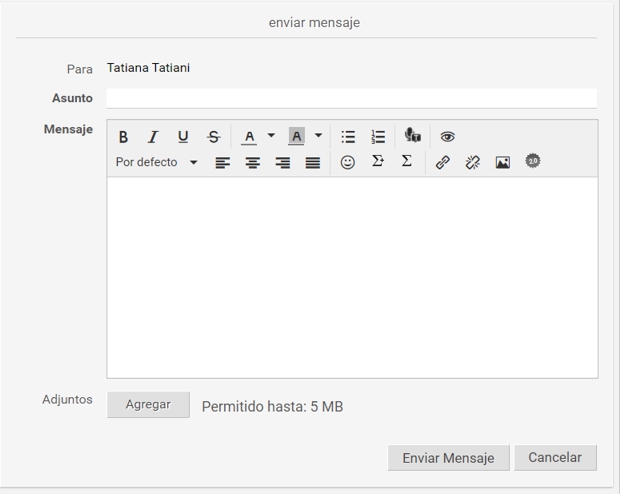Toggle bold formatting
This screenshot has height=494, width=620.
click(123, 137)
